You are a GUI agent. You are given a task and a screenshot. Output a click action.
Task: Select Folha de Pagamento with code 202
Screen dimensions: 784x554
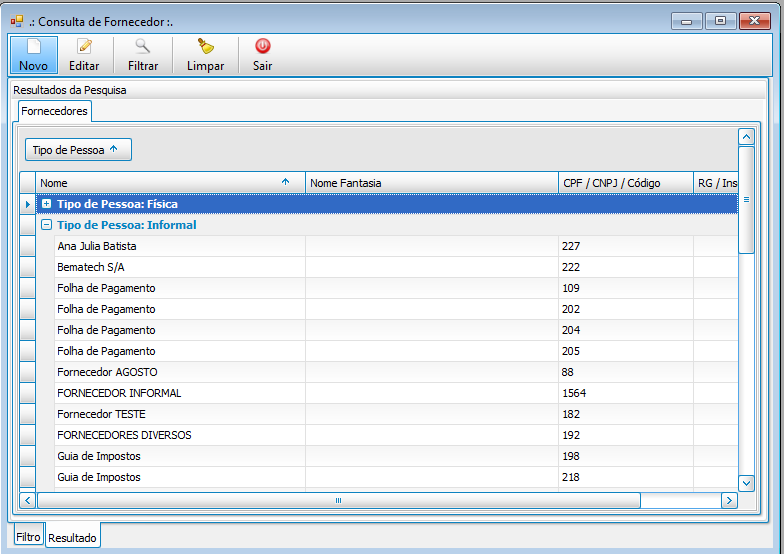[x=396, y=309]
